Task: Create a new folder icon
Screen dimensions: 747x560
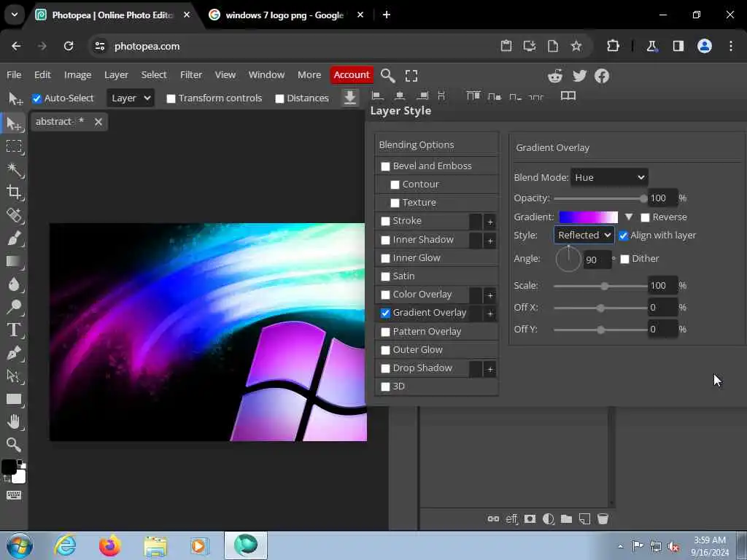Action: click(566, 518)
